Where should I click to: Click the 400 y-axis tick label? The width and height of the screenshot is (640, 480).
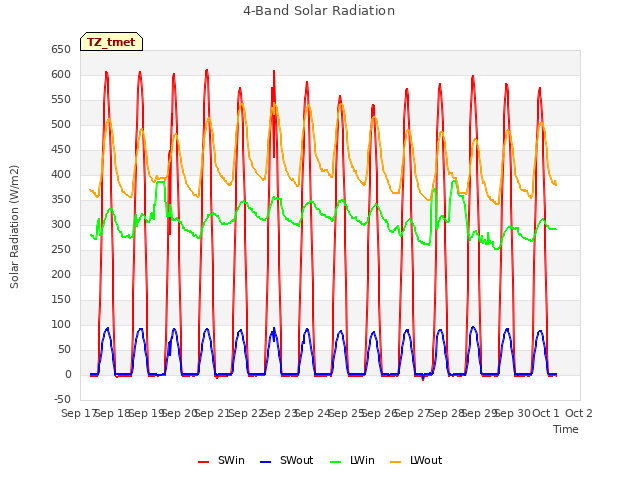click(x=61, y=174)
